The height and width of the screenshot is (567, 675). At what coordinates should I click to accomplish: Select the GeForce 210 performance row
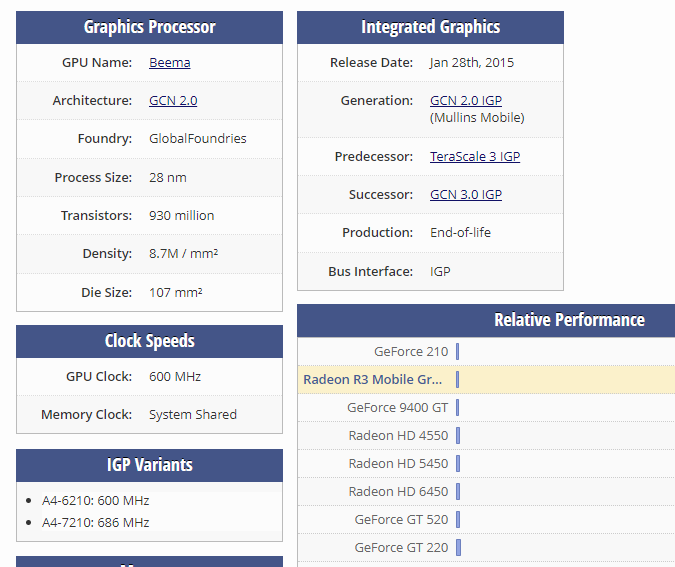click(x=486, y=352)
